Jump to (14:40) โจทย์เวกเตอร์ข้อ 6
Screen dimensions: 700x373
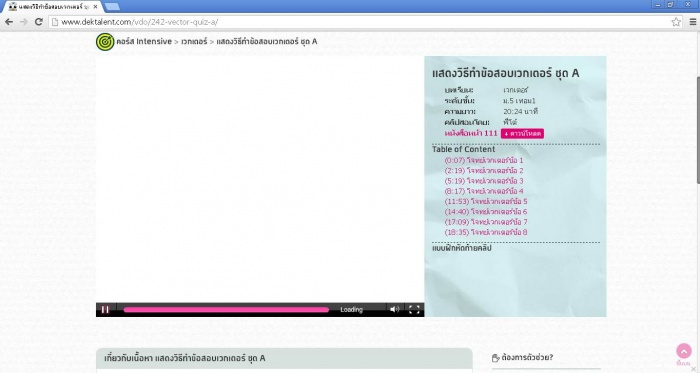486,211
